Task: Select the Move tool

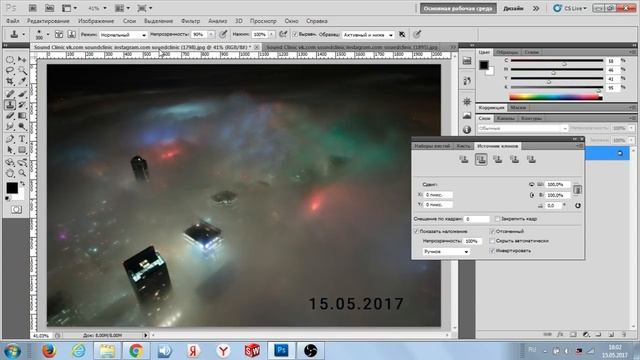Action: [22, 60]
